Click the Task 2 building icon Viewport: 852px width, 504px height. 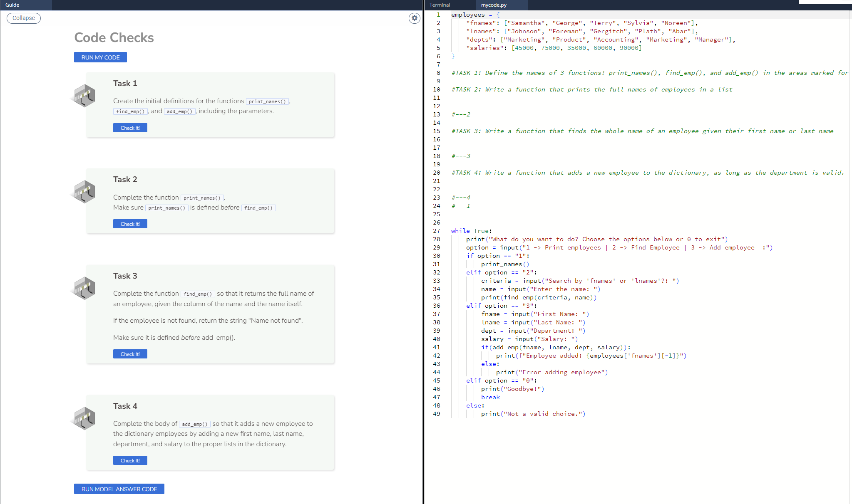[x=84, y=192]
